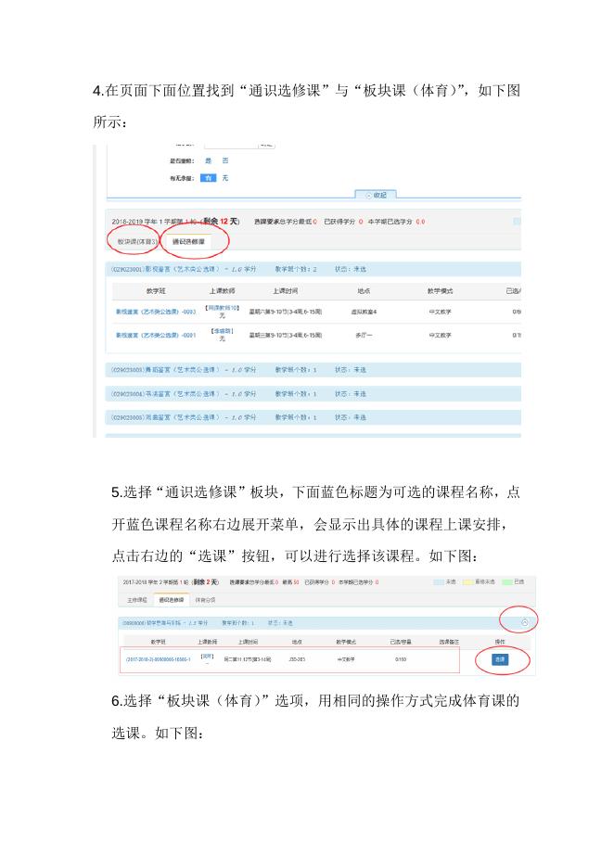Screen dimensions: 614x868
Task: Open teacher link 【网课教师10】
Action: 222,308
